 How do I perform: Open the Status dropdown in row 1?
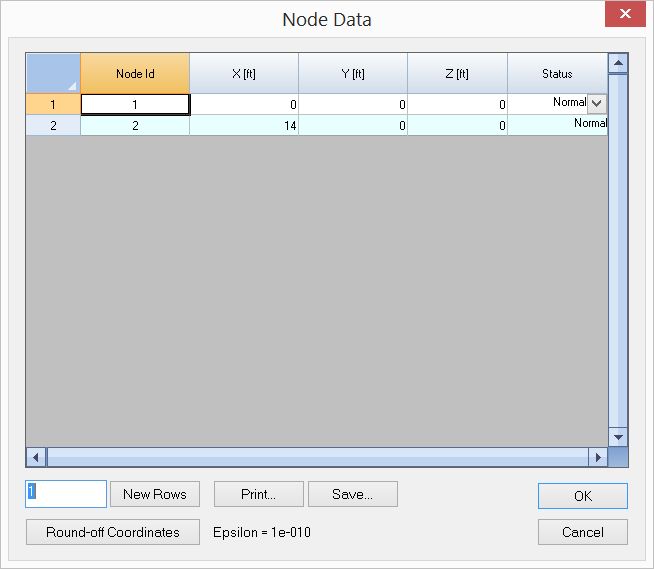point(596,103)
